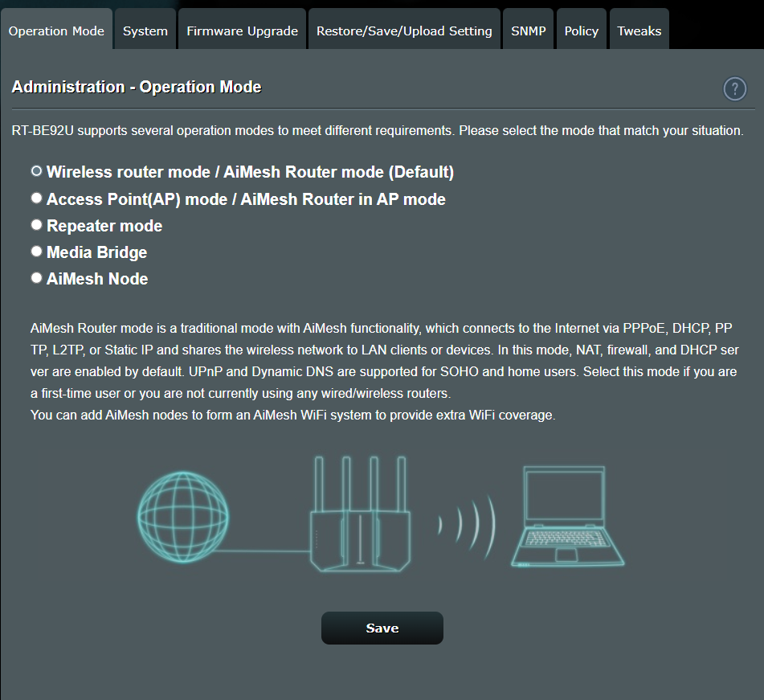Click the Administration - Operation Mode heading
Screen dimensions: 764x700
coord(137,87)
